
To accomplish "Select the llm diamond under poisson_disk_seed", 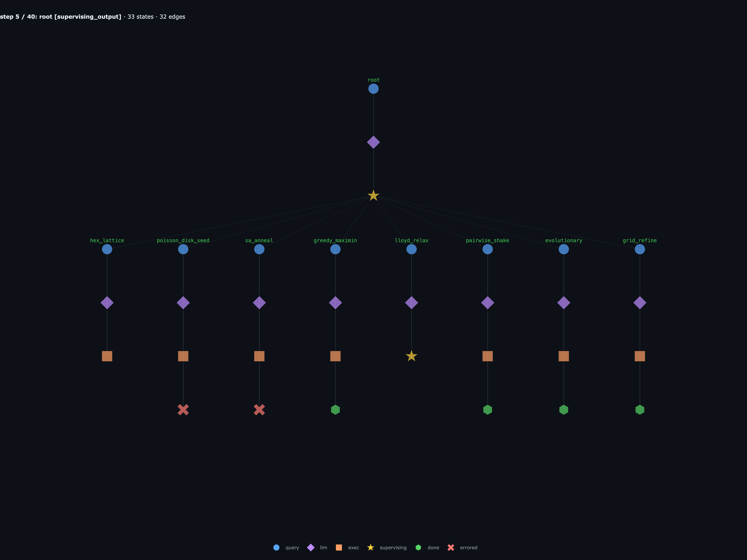I will tap(183, 303).
